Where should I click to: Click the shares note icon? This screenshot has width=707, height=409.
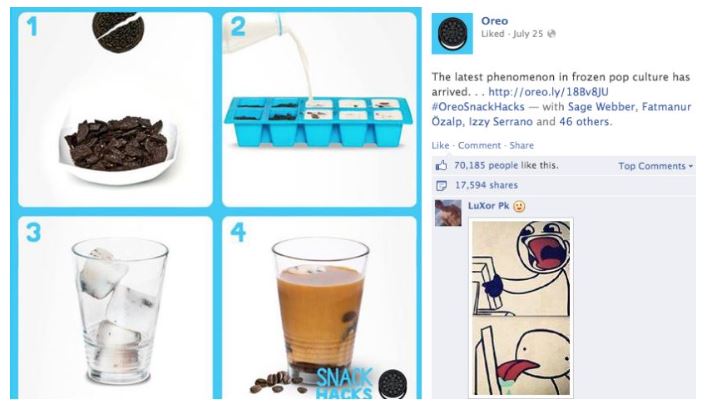pos(441,185)
